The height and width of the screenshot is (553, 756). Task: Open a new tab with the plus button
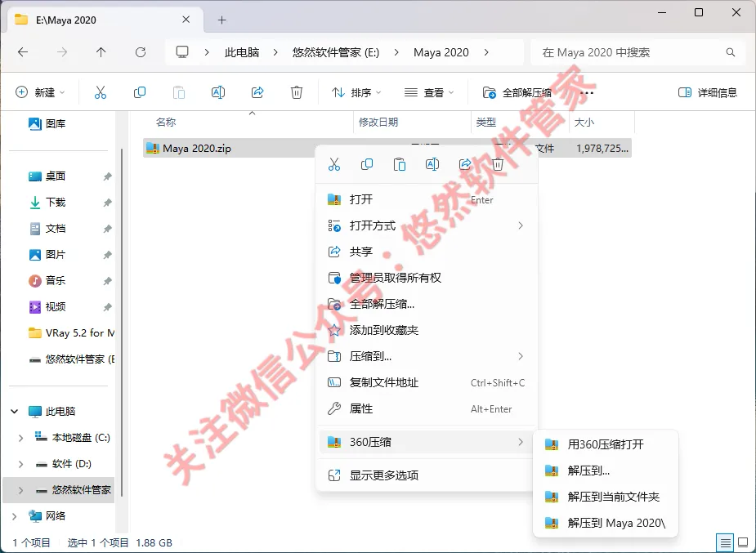[x=221, y=20]
